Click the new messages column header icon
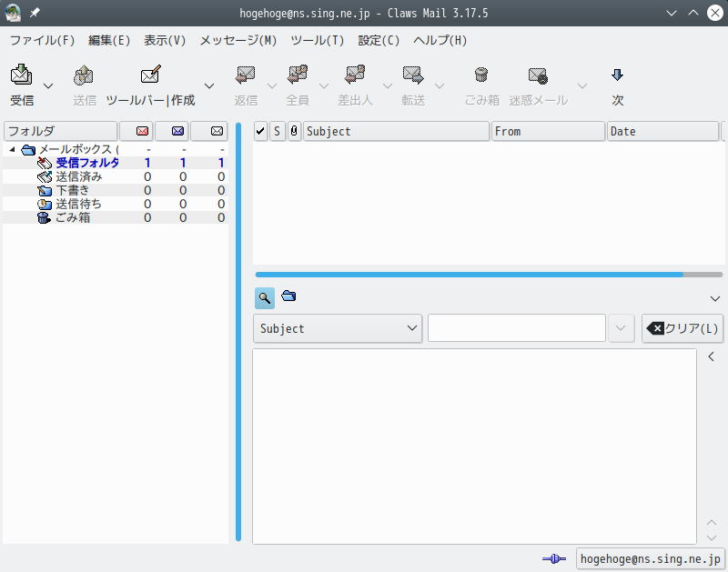The width and height of the screenshot is (728, 572). coord(143,131)
